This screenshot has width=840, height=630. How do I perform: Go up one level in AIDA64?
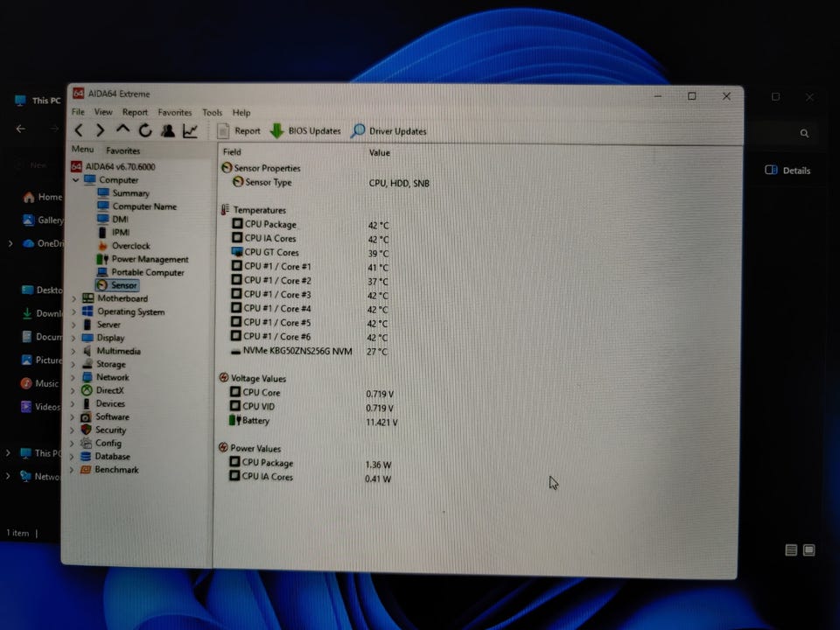pos(122,129)
